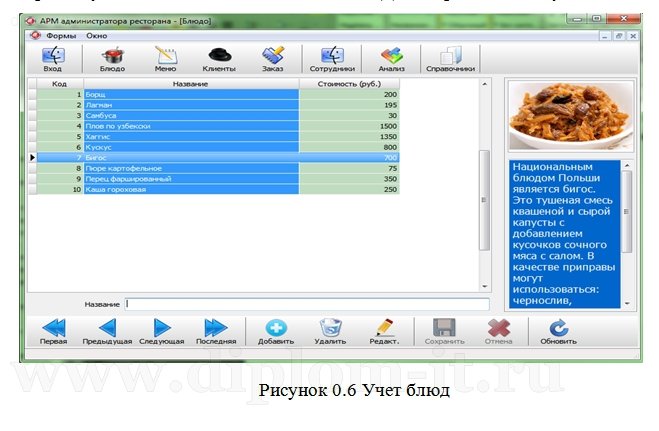Select the Хаггис row
The height and width of the screenshot is (431, 659).
tap(218, 137)
